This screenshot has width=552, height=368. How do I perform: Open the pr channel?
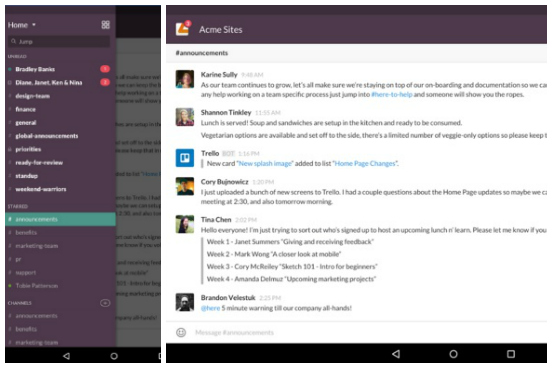tap(18, 259)
